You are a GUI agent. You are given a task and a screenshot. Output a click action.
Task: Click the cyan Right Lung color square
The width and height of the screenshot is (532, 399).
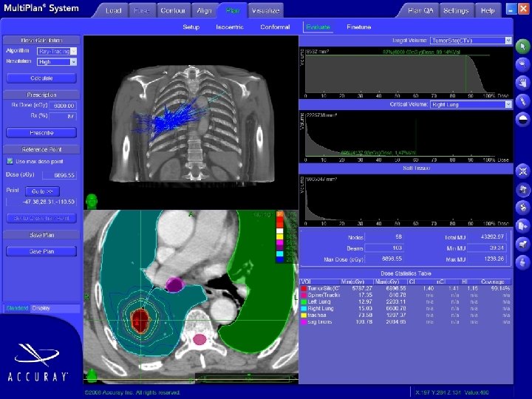(304, 308)
